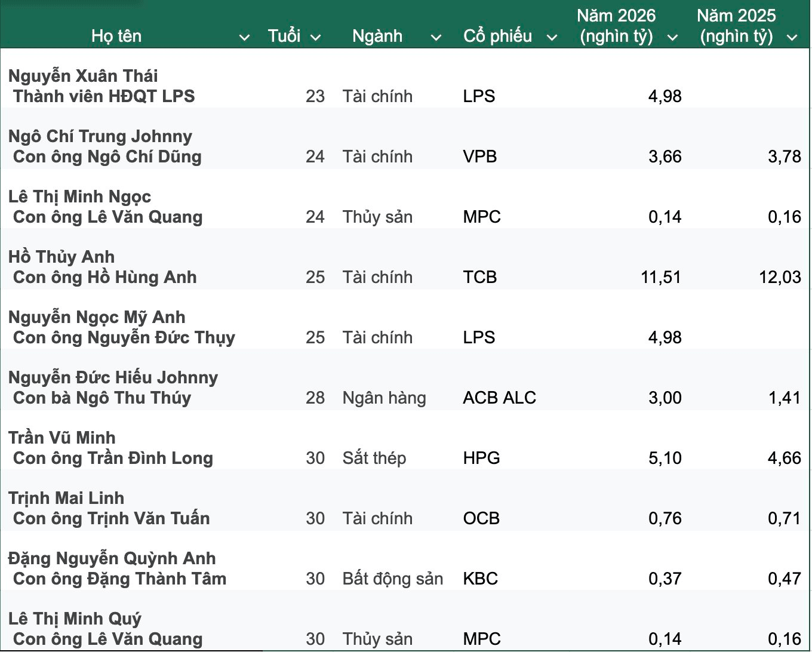Image resolution: width=812 pixels, height=652 pixels.
Task: Select the 2026 value 11,51
Action: [661, 277]
